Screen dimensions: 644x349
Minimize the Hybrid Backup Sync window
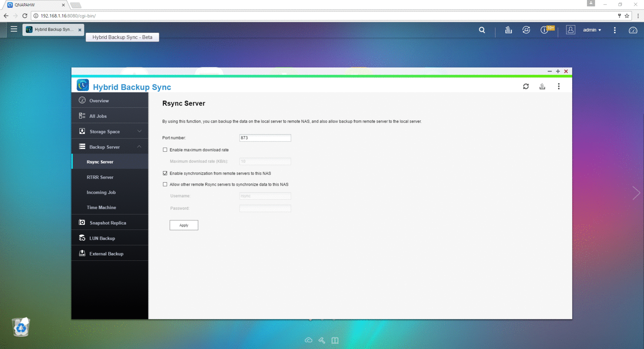pyautogui.click(x=550, y=71)
